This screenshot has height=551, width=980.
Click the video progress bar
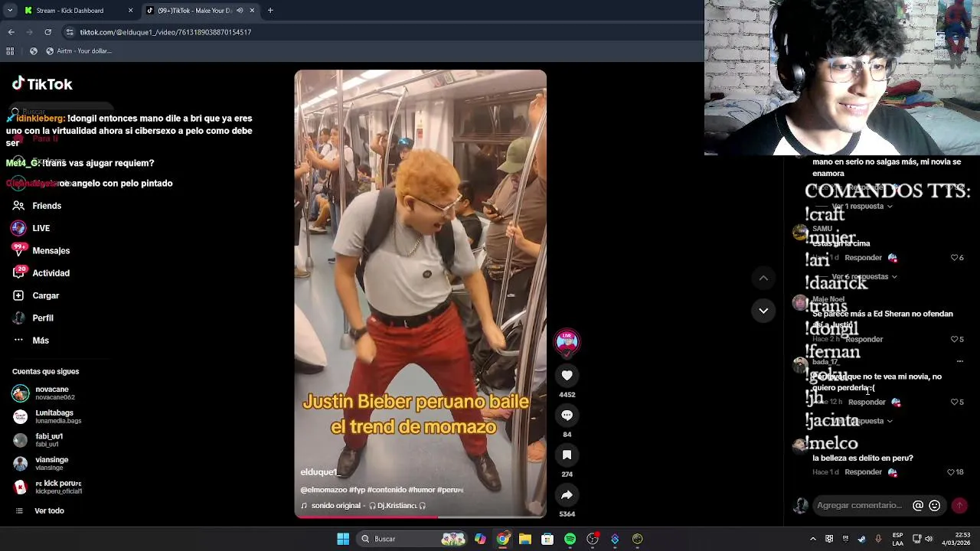[420, 517]
